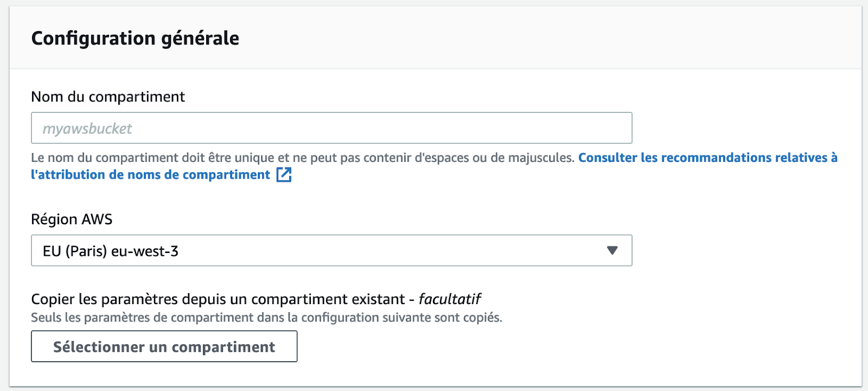The image size is (868, 391).
Task: Click the Configuration générale heading
Action: pos(135,39)
